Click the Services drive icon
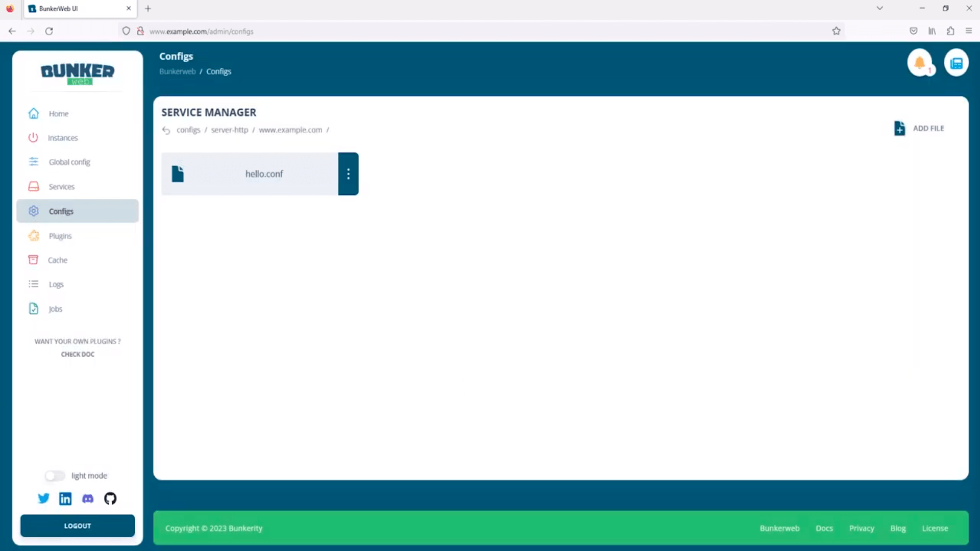Screen dimensions: 980x551 tap(34, 186)
